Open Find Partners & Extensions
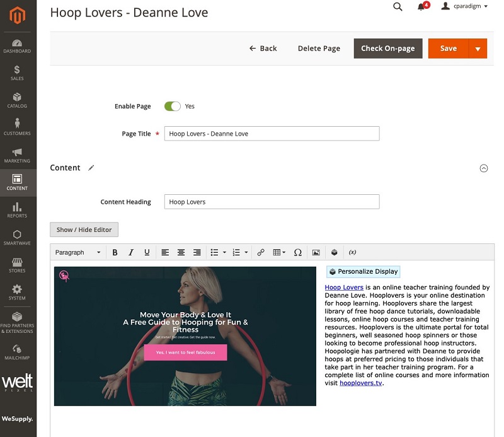504x437 pixels. point(18,323)
